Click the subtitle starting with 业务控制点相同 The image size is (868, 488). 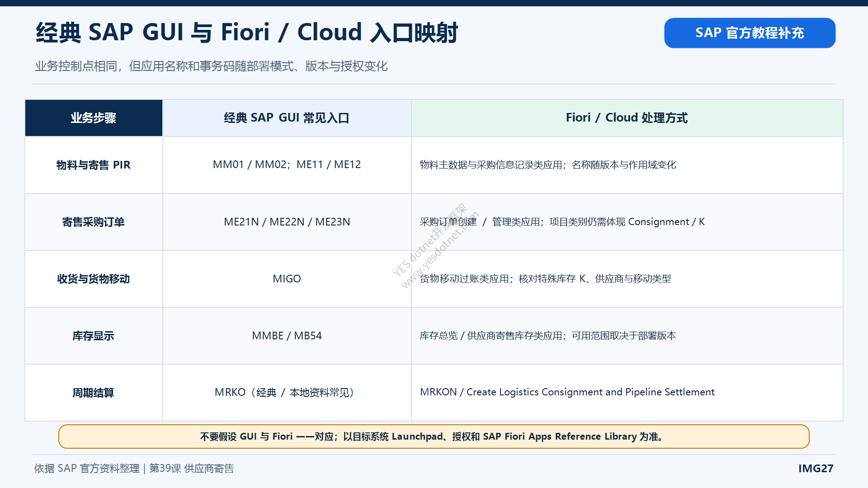(x=211, y=66)
